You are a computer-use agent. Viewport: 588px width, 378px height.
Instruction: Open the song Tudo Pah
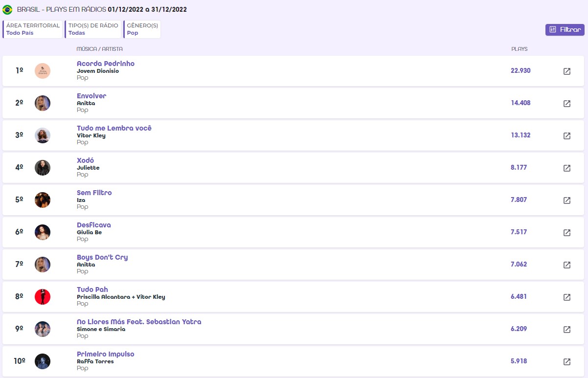(x=92, y=289)
